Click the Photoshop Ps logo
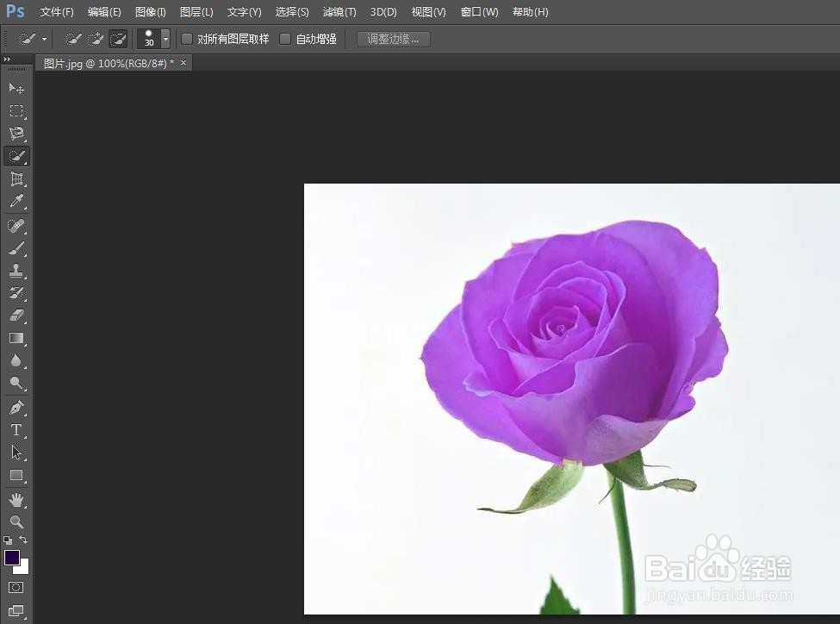 pos(15,10)
